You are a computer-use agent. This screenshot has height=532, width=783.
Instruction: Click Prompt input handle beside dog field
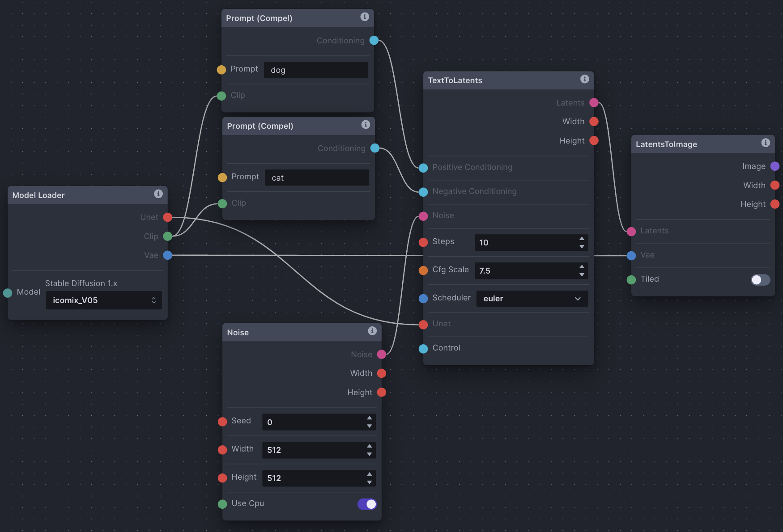[221, 70]
